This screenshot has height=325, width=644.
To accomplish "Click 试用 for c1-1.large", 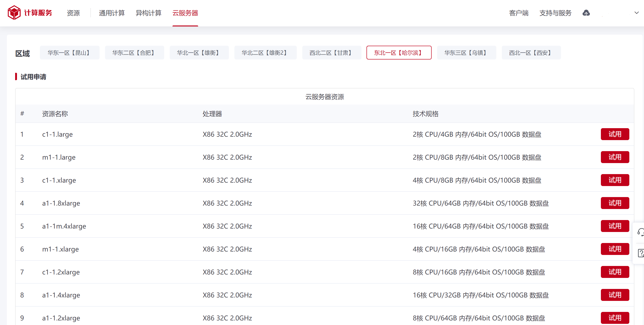I will coord(615,134).
